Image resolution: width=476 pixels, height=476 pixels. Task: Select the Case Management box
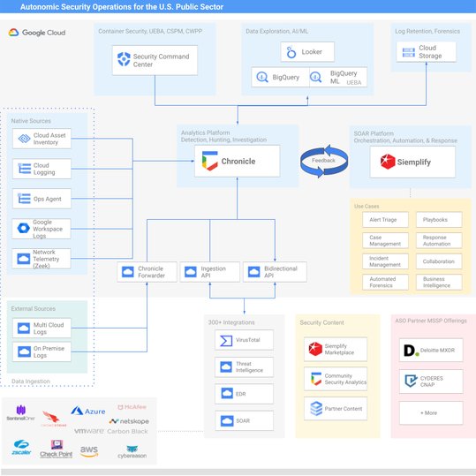385,240
